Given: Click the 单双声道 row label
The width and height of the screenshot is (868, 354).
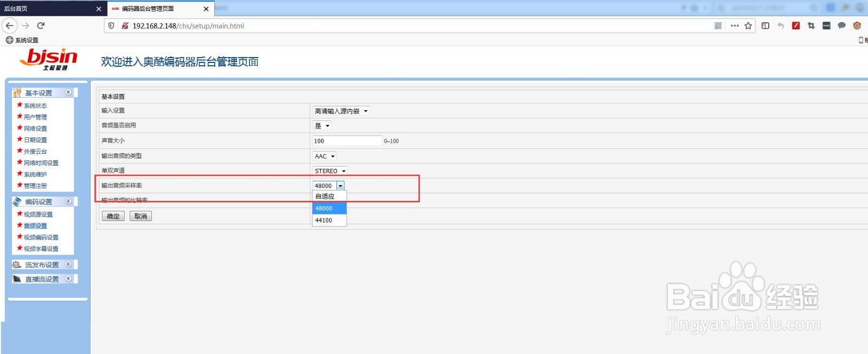Looking at the screenshot, I should coord(113,170).
